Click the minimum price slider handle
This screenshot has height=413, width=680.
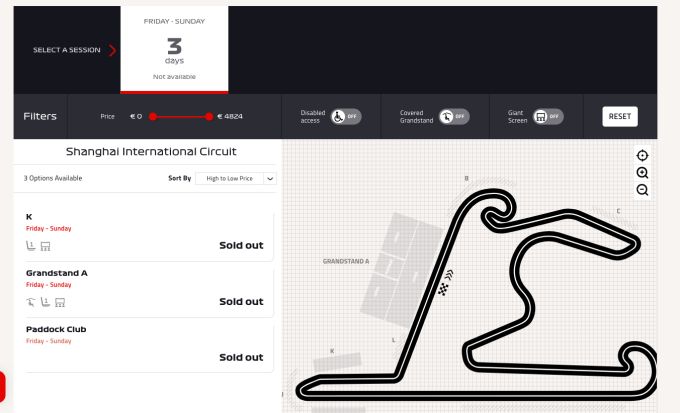[x=153, y=117]
